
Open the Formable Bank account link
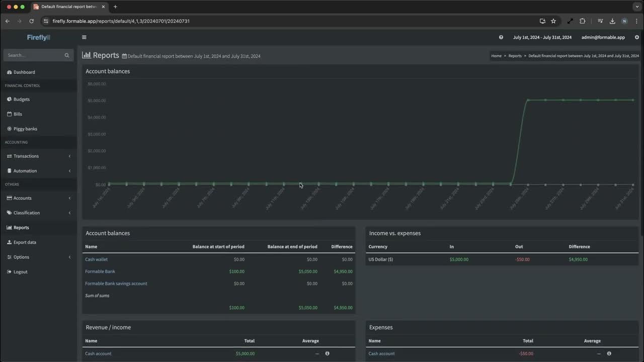click(100, 271)
